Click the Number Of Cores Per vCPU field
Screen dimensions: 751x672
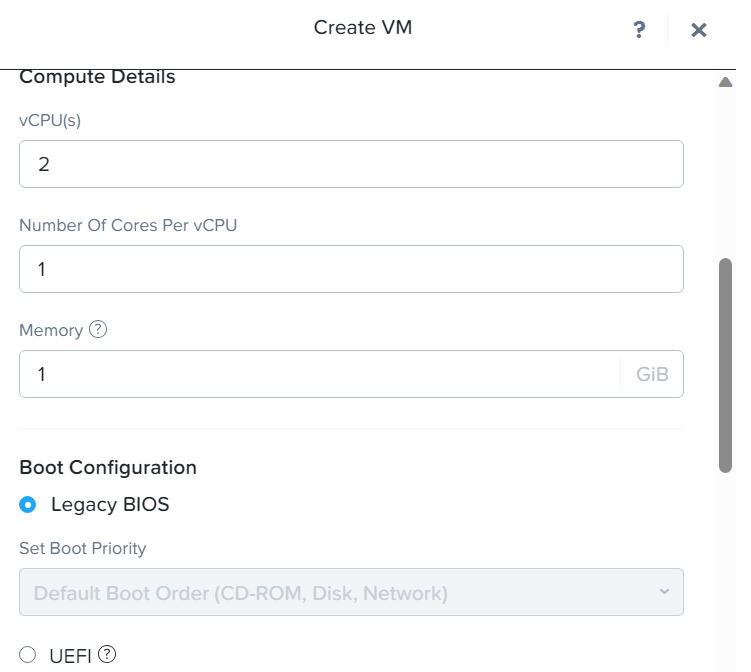(x=350, y=269)
